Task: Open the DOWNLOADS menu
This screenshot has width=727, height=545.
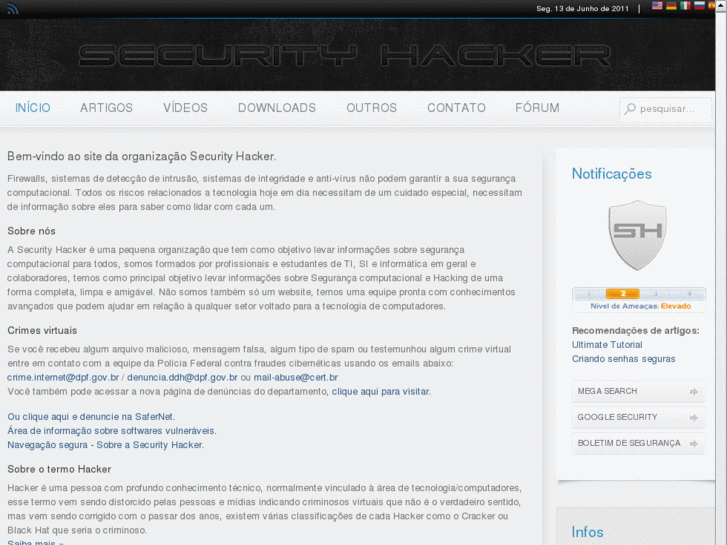Action: (277, 108)
